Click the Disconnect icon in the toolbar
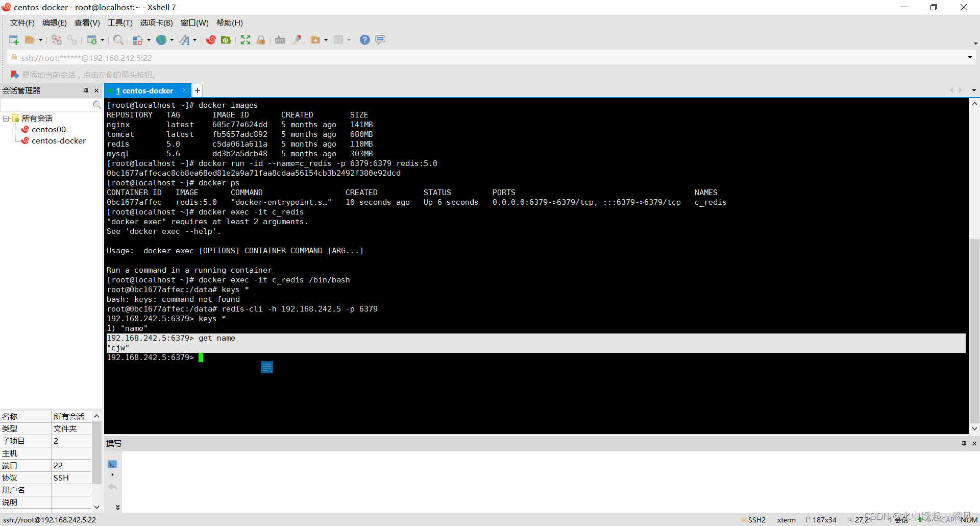 (57, 40)
